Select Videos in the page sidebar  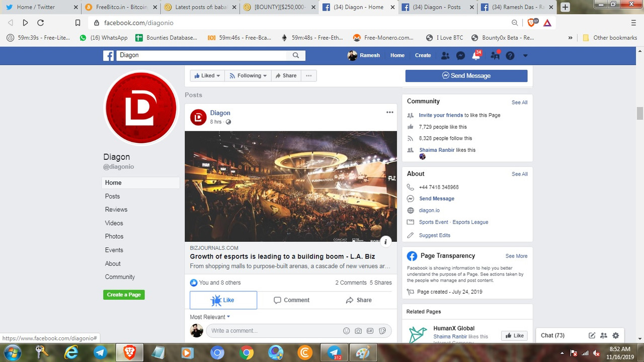pyautogui.click(x=114, y=223)
